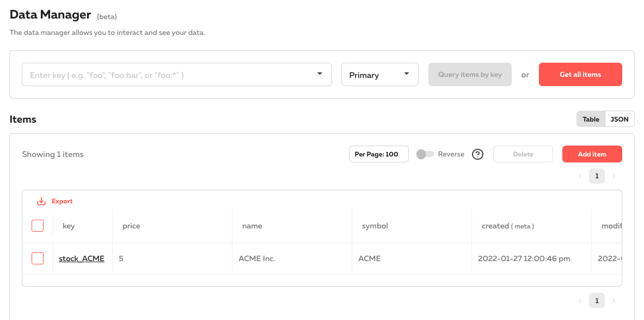Screen dimensions: 644x320
Task: Switch to the JSON view tab
Action: (620, 118)
